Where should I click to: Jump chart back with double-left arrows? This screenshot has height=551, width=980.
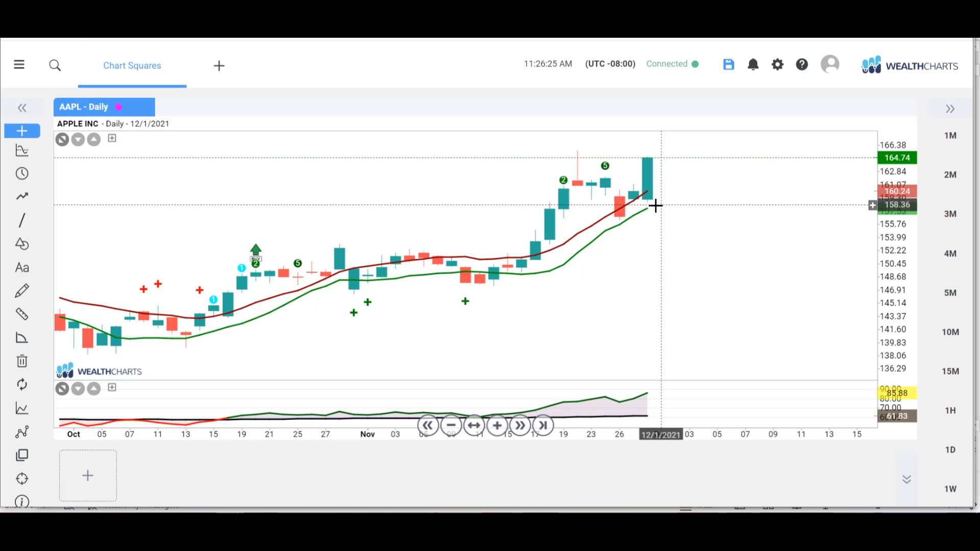pyautogui.click(x=428, y=425)
